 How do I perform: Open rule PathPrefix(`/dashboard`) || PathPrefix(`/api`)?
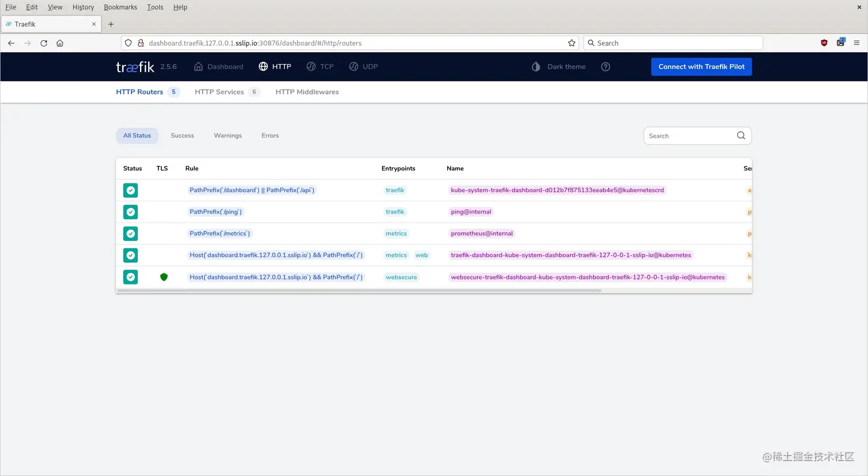click(x=252, y=190)
